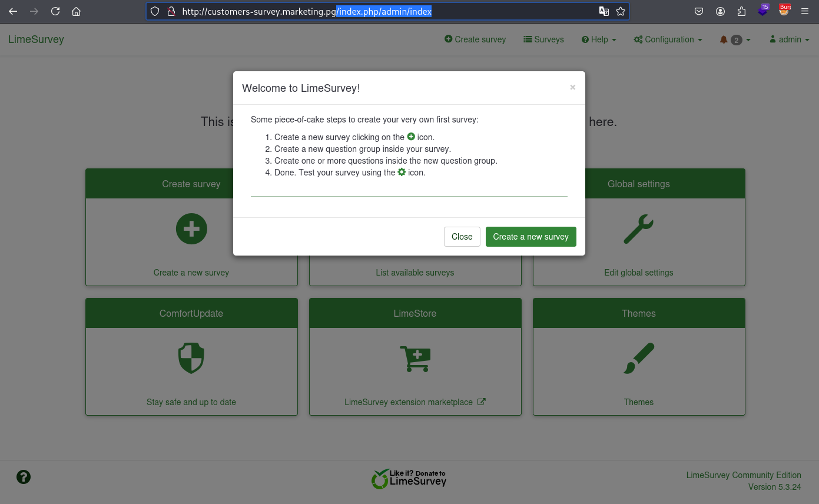Click the Close button in the dialog

pos(462,237)
